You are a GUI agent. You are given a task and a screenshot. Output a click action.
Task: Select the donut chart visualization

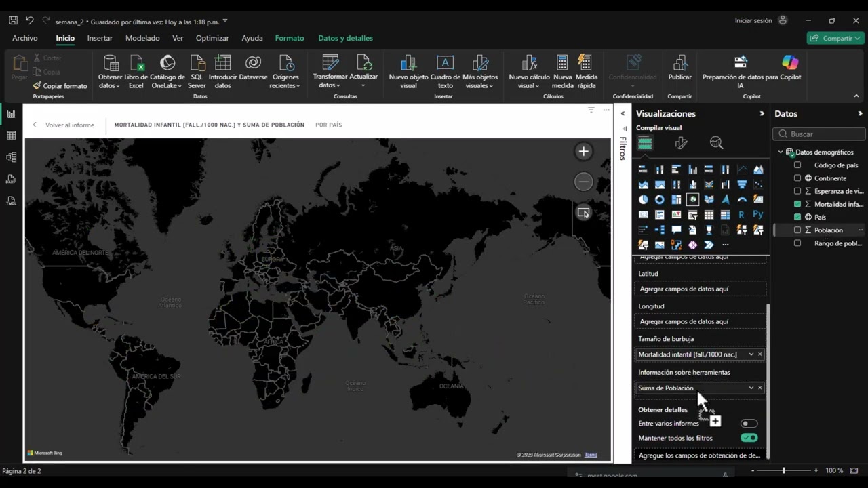coord(659,199)
